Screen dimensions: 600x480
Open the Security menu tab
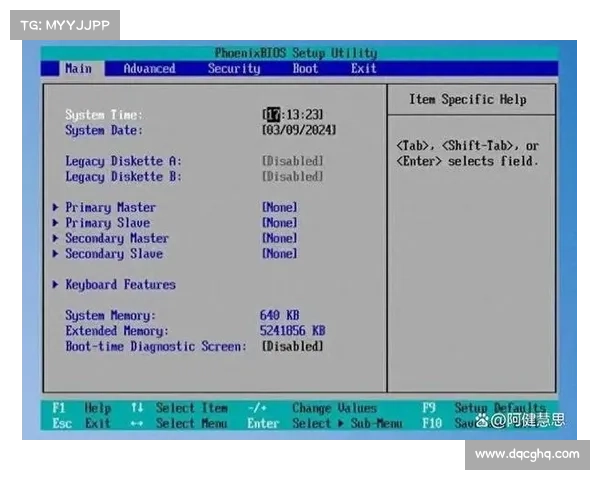point(234,69)
